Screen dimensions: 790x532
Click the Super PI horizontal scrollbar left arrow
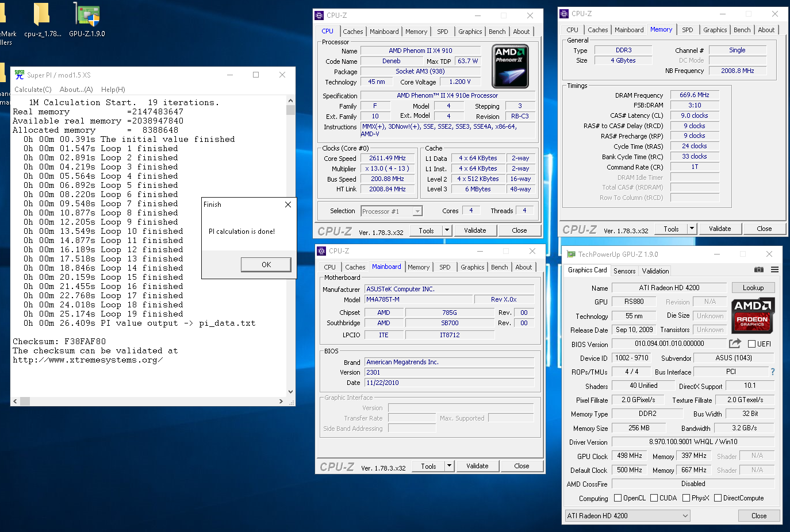(x=16, y=401)
